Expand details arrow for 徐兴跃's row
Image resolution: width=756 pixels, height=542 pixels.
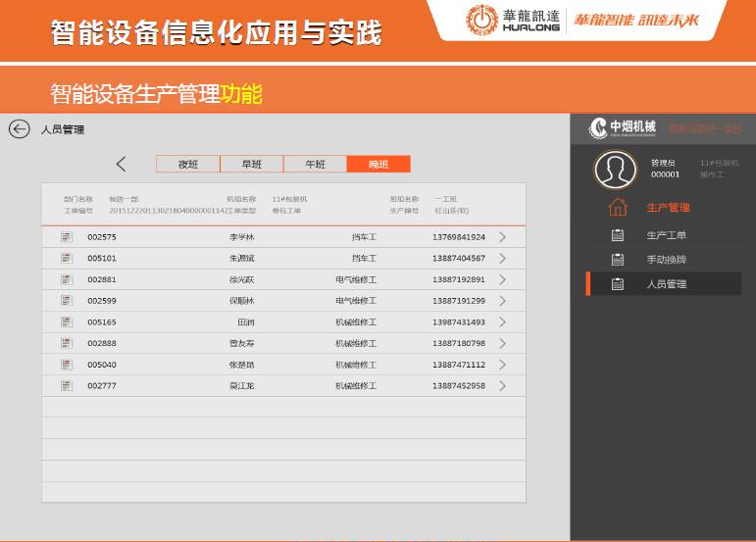pos(502,279)
